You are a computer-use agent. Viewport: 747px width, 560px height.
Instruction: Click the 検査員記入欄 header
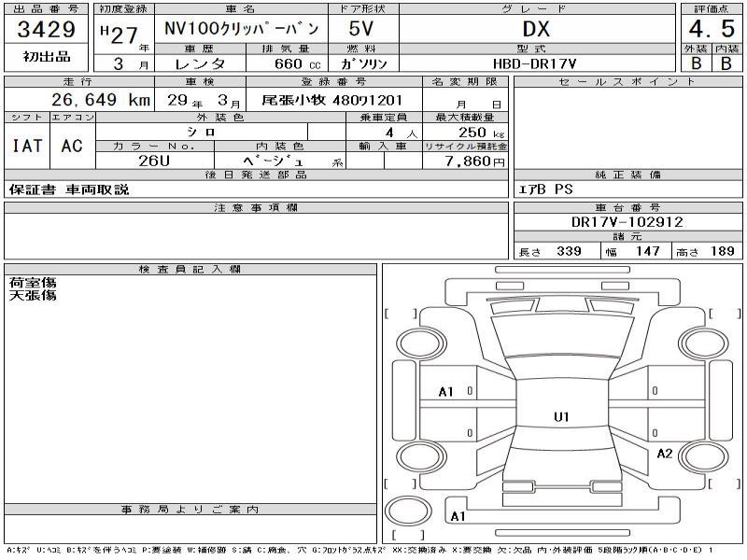coord(190,269)
